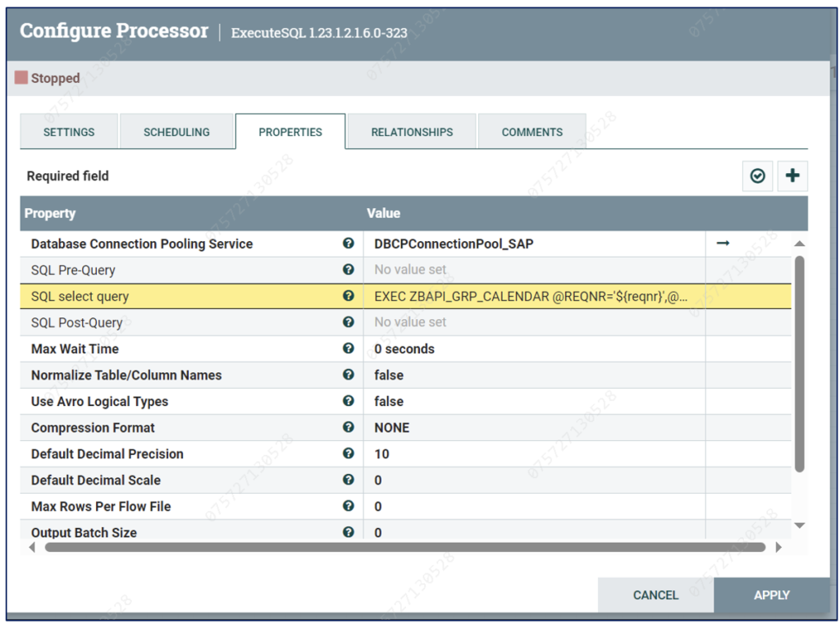
Task: Click the ExecuteSQL version title text
Action: 319,33
